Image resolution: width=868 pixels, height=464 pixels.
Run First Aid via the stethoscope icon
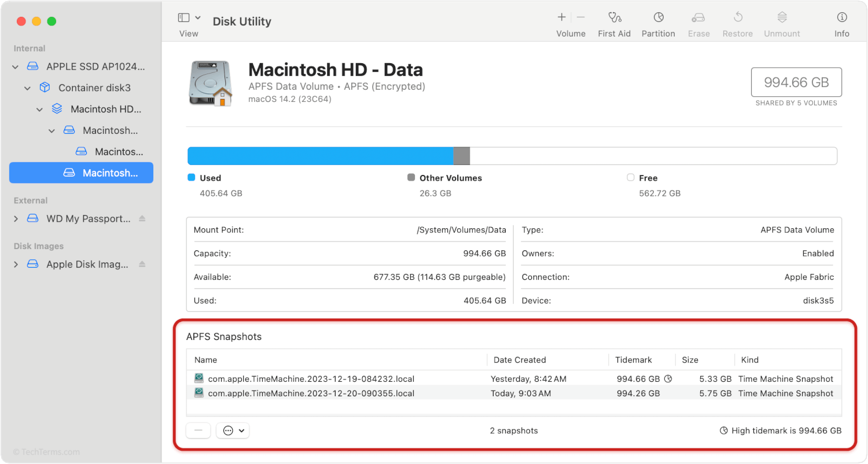click(614, 17)
